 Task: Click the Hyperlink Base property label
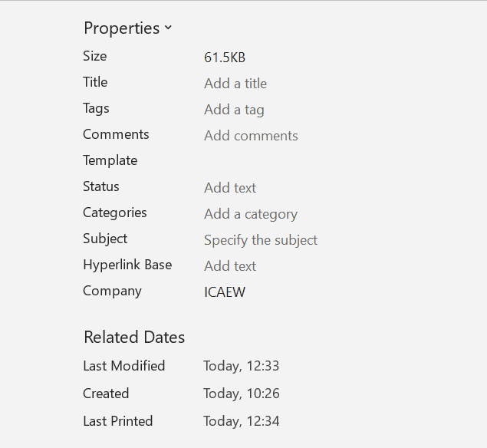[127, 265]
